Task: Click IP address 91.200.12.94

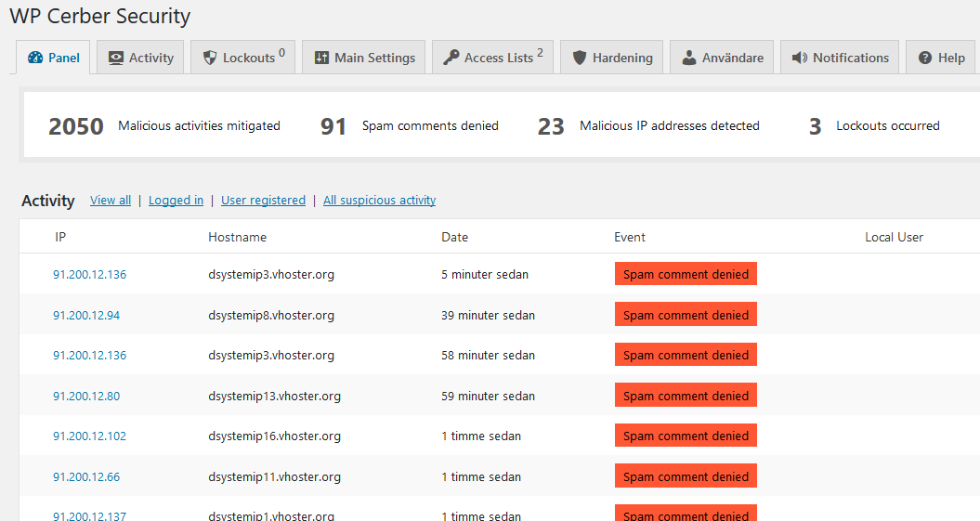Action: 86,316
